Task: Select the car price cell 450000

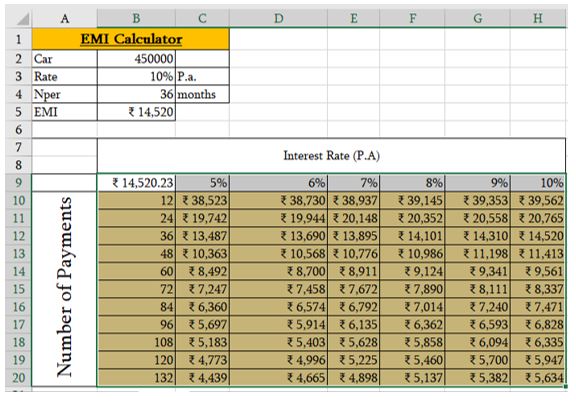Action: [136, 59]
